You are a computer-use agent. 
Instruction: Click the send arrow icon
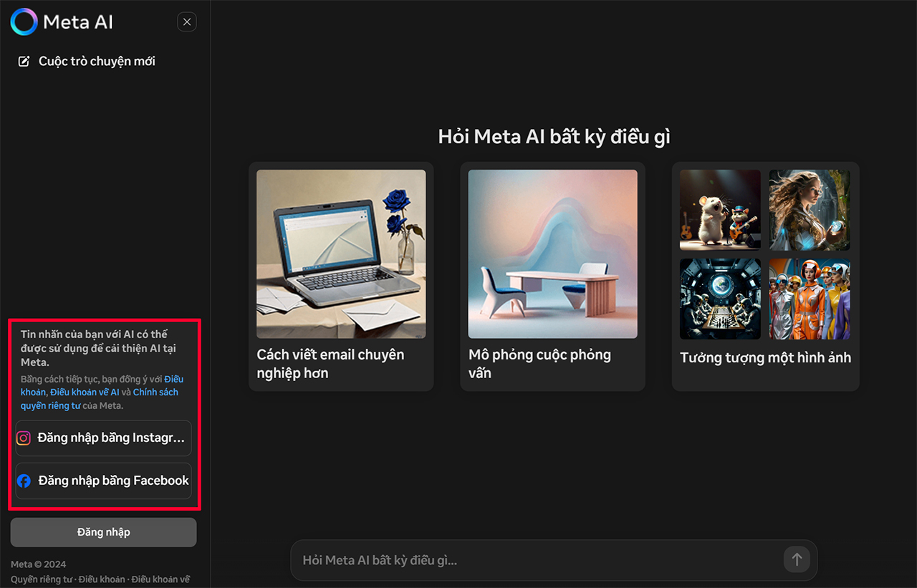[x=797, y=559]
